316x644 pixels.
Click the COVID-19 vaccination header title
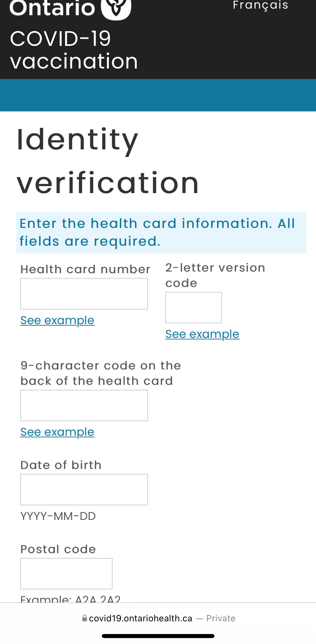pos(74,50)
